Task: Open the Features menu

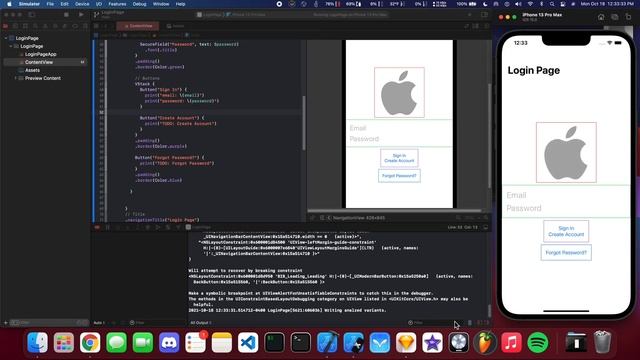Action: click(x=117, y=4)
